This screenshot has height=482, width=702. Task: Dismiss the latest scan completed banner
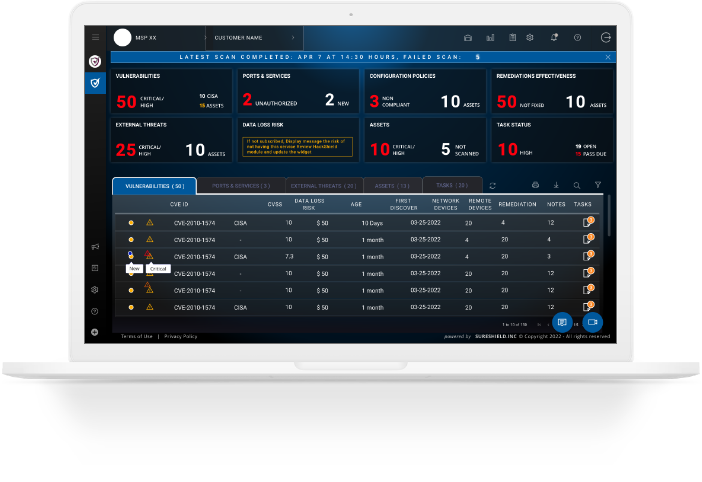(606, 58)
